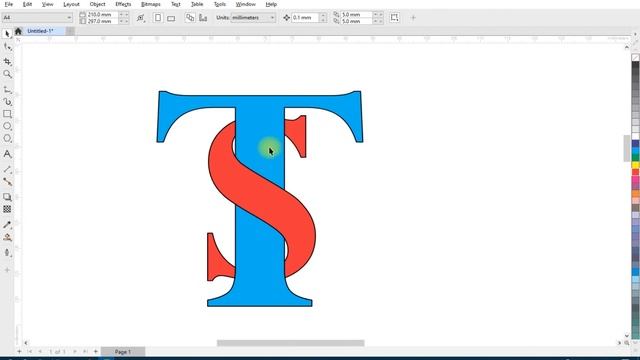Select the Freehand curve tool
This screenshot has width=640, height=360.
(7, 89)
